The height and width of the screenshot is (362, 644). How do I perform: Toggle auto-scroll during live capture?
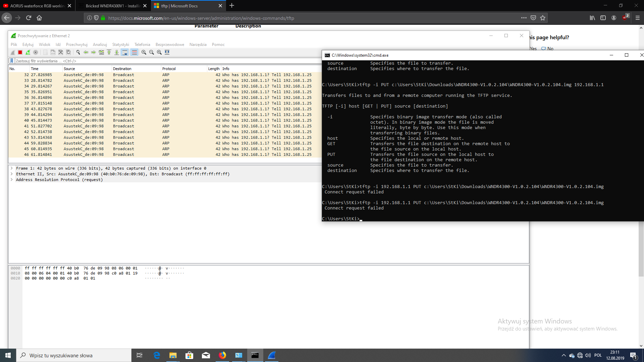pos(125,52)
